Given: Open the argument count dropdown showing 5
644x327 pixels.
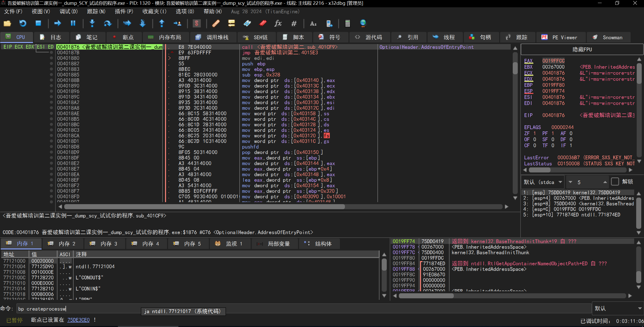Looking at the screenshot, I should point(588,182).
